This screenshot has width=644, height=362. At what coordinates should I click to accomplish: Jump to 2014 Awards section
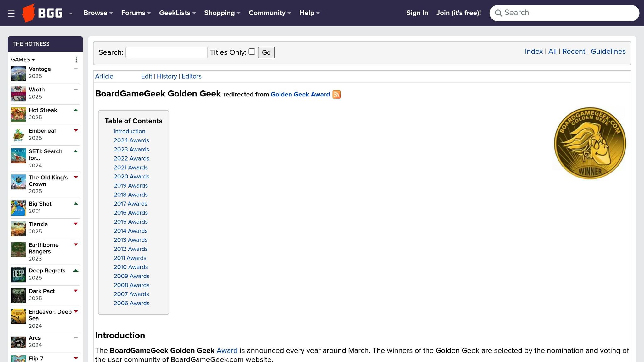(130, 231)
